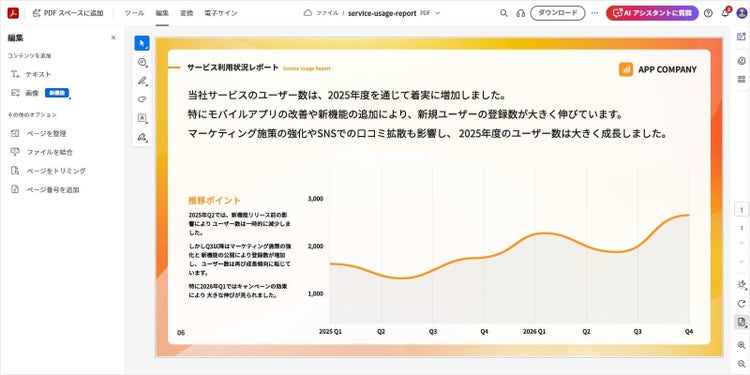
Task: Click the サービス利用状況レポート heading
Action: pos(233,68)
